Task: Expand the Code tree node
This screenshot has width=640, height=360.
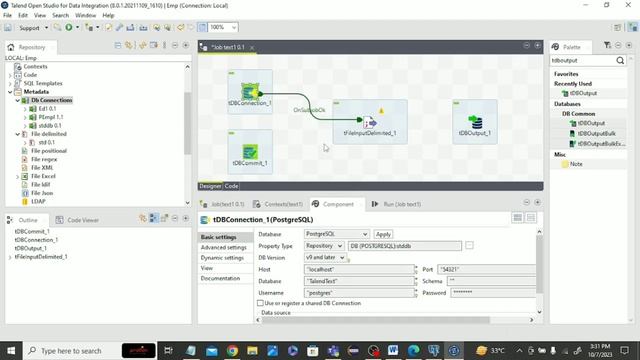Action: (x=10, y=75)
